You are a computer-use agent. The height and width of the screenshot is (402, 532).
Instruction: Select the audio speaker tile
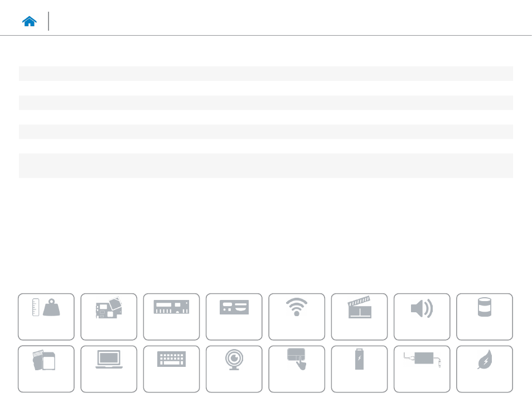click(422, 317)
